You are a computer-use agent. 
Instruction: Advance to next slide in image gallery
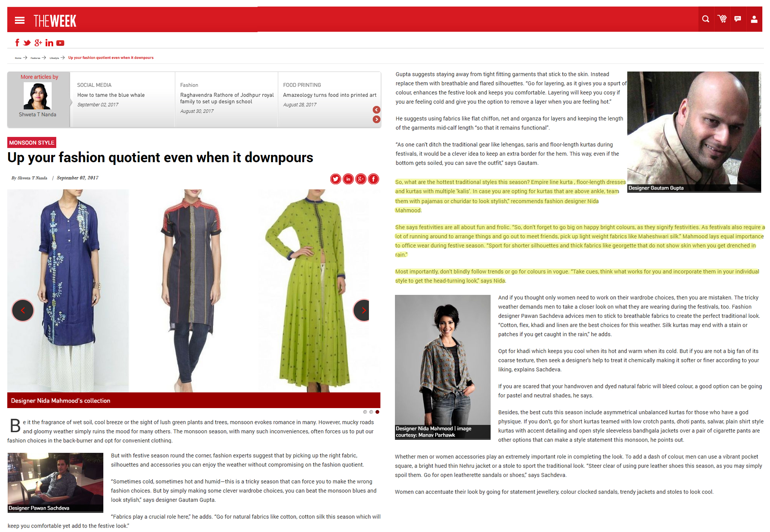point(363,310)
